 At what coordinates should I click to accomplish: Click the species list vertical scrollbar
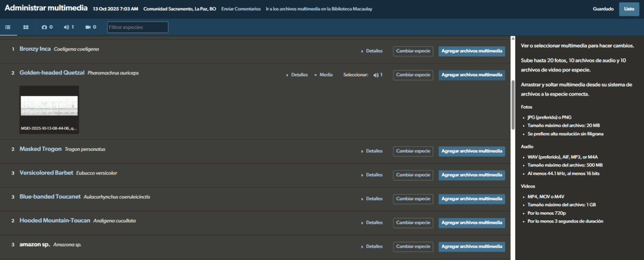(513, 106)
